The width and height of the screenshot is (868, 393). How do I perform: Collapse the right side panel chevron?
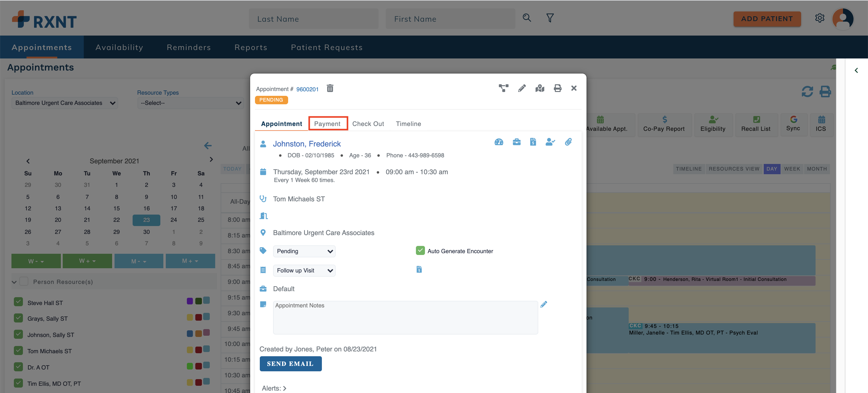(x=856, y=70)
